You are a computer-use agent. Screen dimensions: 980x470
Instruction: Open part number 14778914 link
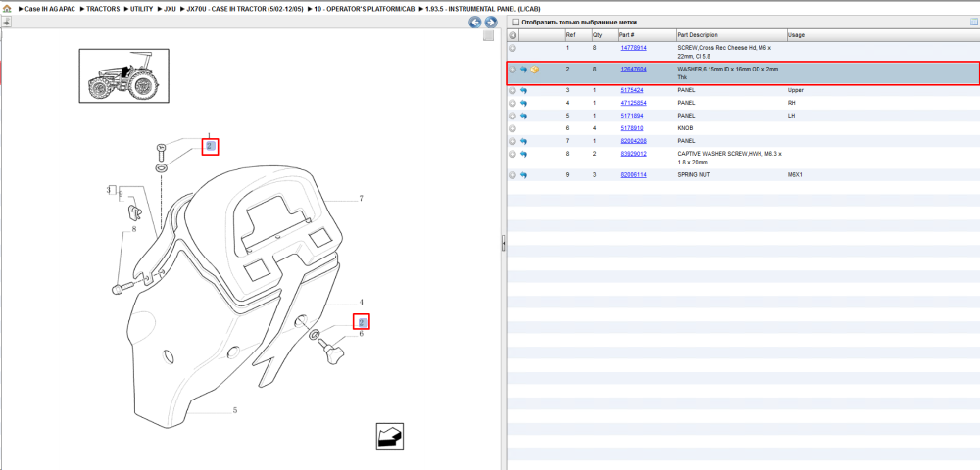tap(633, 47)
